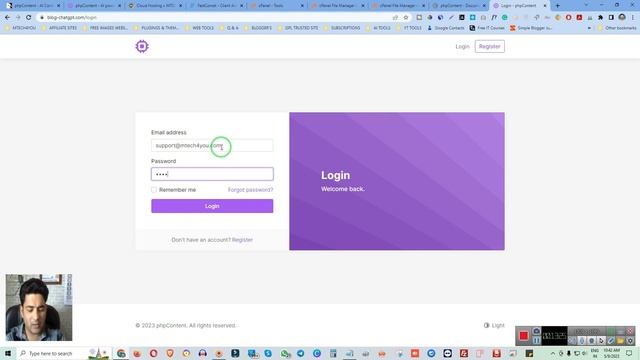Open Telegram from the taskbar

tap(300, 353)
